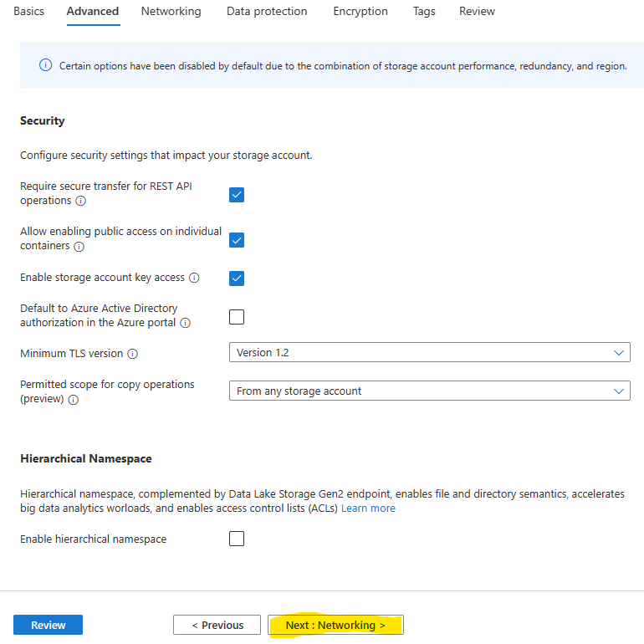644x644 pixels.
Task: Show info for Azure Active Directory authorization
Action: (x=185, y=323)
